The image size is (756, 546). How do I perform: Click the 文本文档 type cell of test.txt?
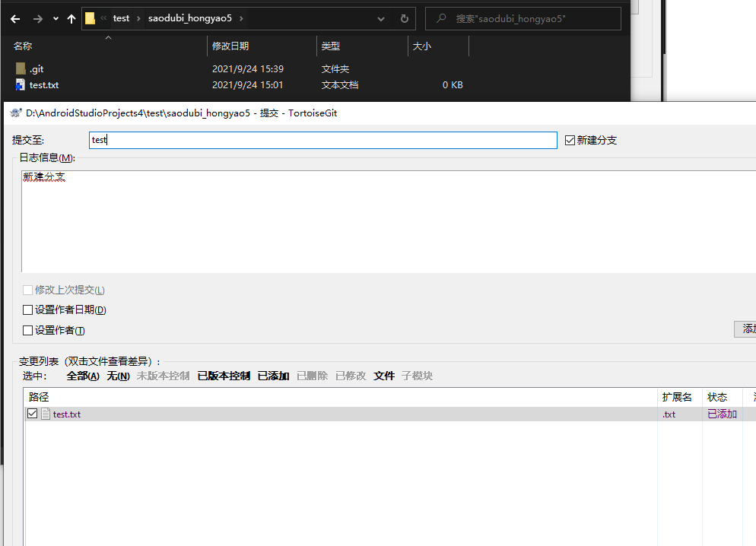click(340, 85)
